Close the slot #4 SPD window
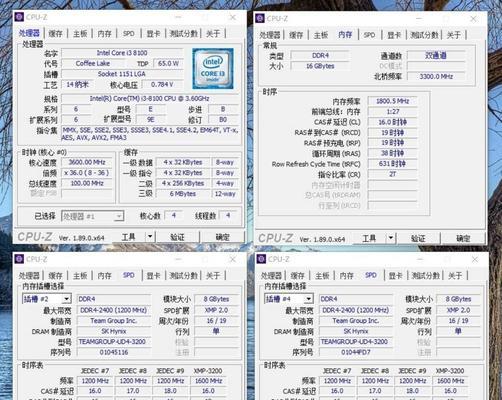 pos(475,259)
